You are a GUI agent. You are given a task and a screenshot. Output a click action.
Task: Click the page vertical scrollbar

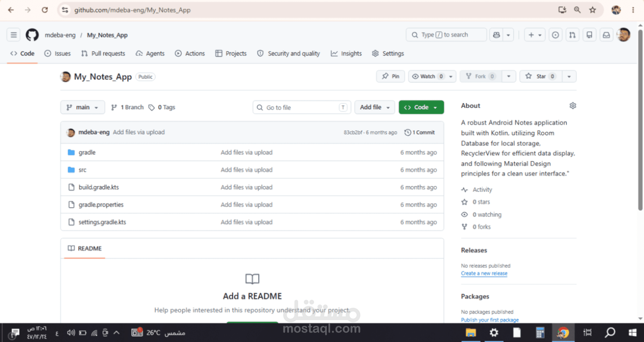pyautogui.click(x=640, y=120)
